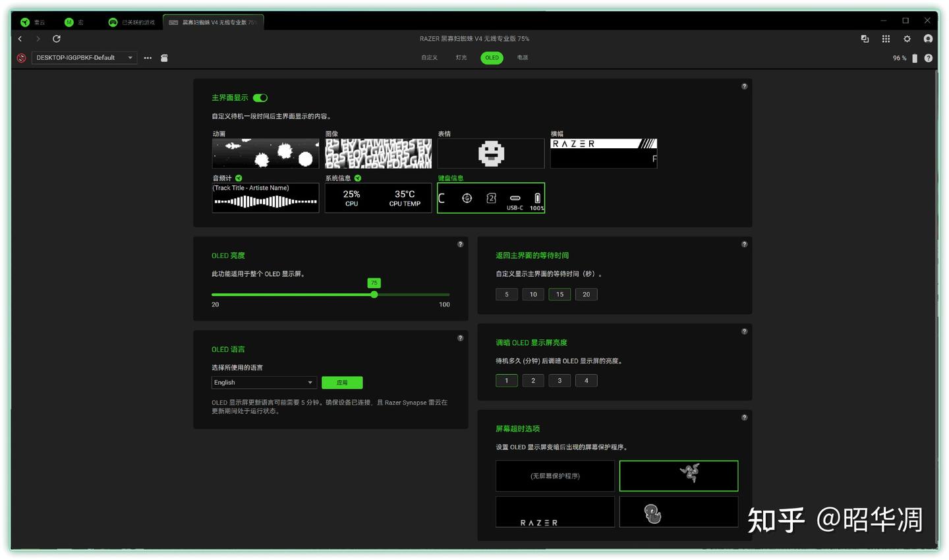This screenshot has width=949, height=560.
Task: Choose the Razer snake logo screensaver
Action: 679,476
